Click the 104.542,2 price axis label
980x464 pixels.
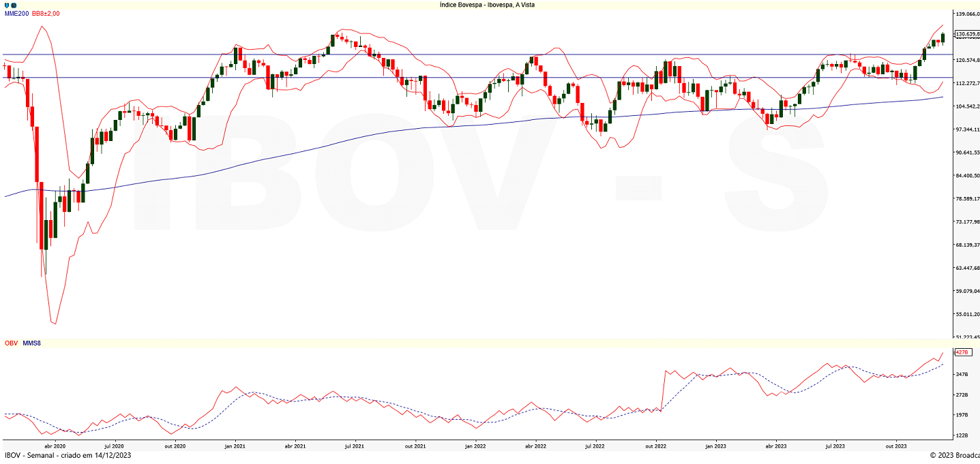point(968,107)
